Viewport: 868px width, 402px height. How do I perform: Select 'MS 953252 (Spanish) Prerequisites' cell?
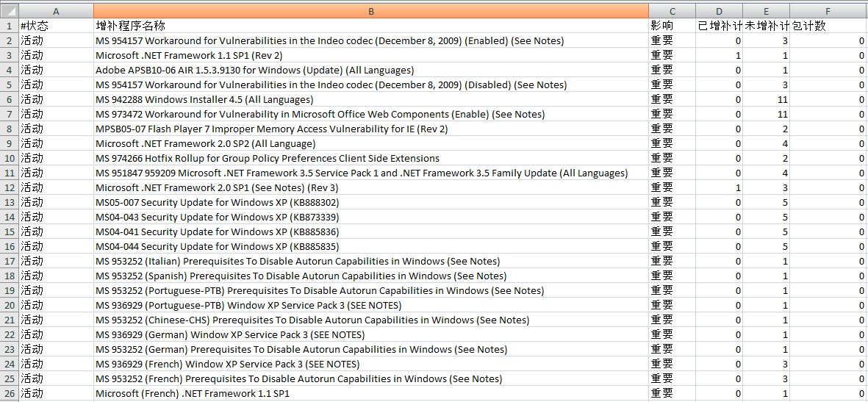click(x=371, y=276)
